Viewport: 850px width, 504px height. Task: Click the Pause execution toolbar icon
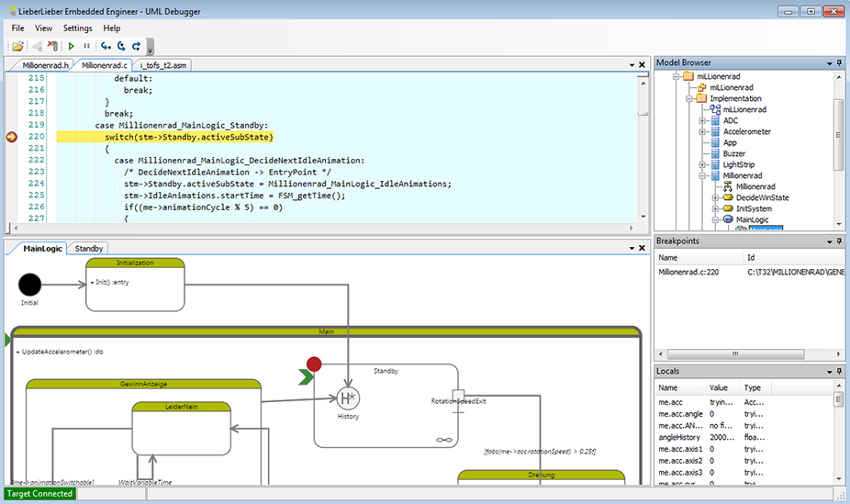[x=86, y=47]
